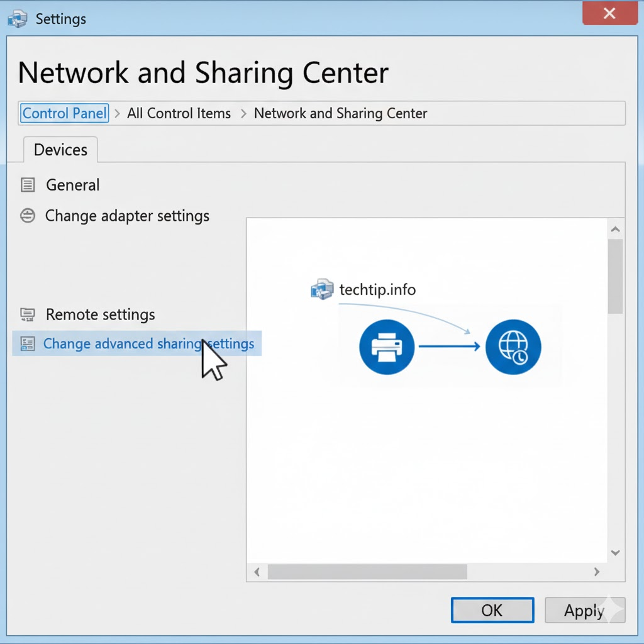This screenshot has height=644, width=644.
Task: Click the Settings window icon in title bar
Action: (x=17, y=19)
